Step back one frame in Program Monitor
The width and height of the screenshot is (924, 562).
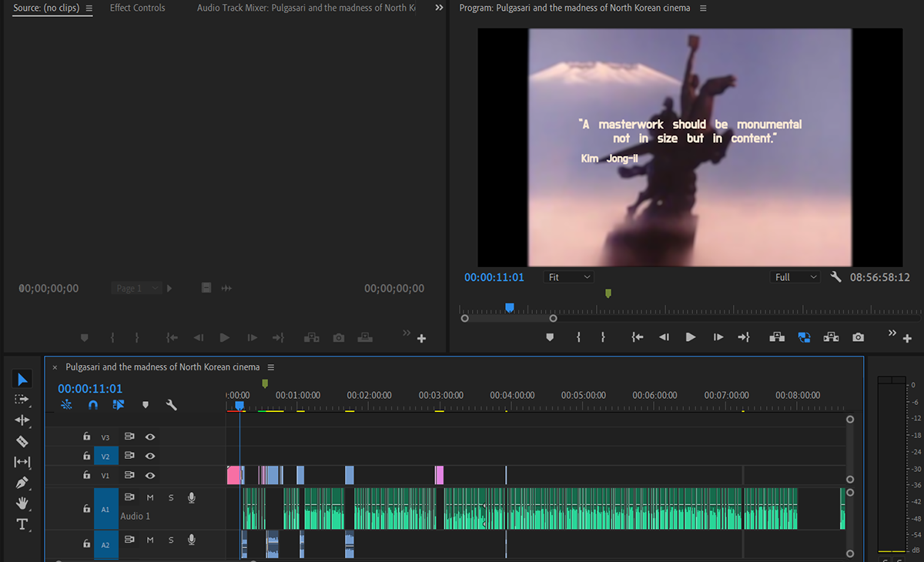tap(664, 337)
